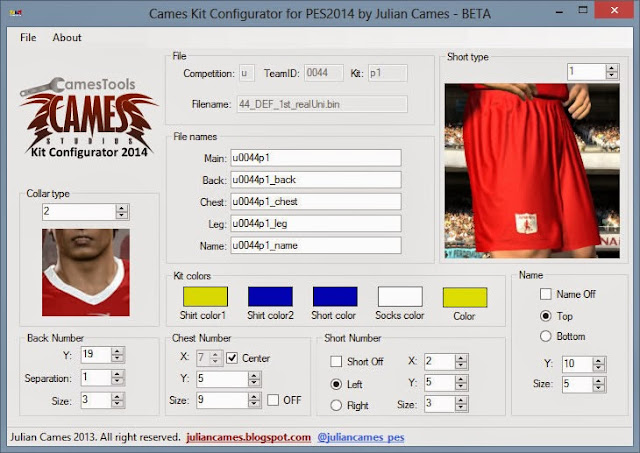The image size is (640, 453).
Task: Click the red shorts preview image
Action: coord(532,171)
